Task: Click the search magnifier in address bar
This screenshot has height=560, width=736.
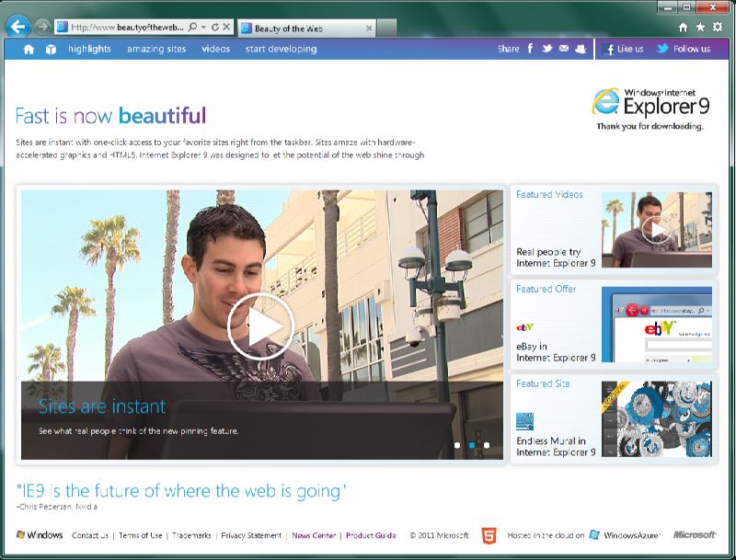Action: [x=192, y=28]
